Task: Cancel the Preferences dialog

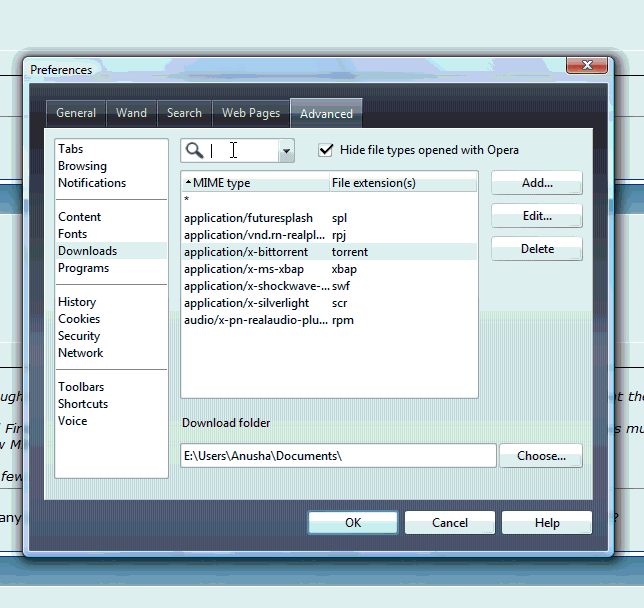Action: coord(450,523)
